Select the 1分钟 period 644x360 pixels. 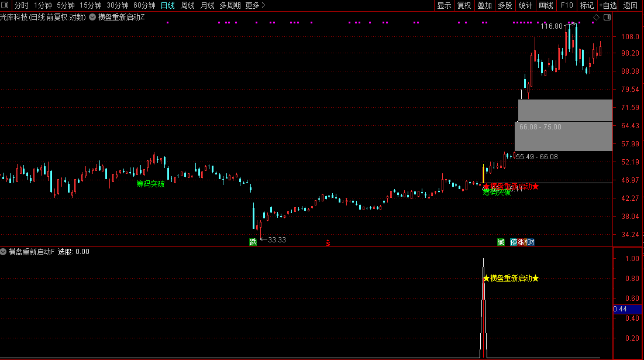point(43,5)
